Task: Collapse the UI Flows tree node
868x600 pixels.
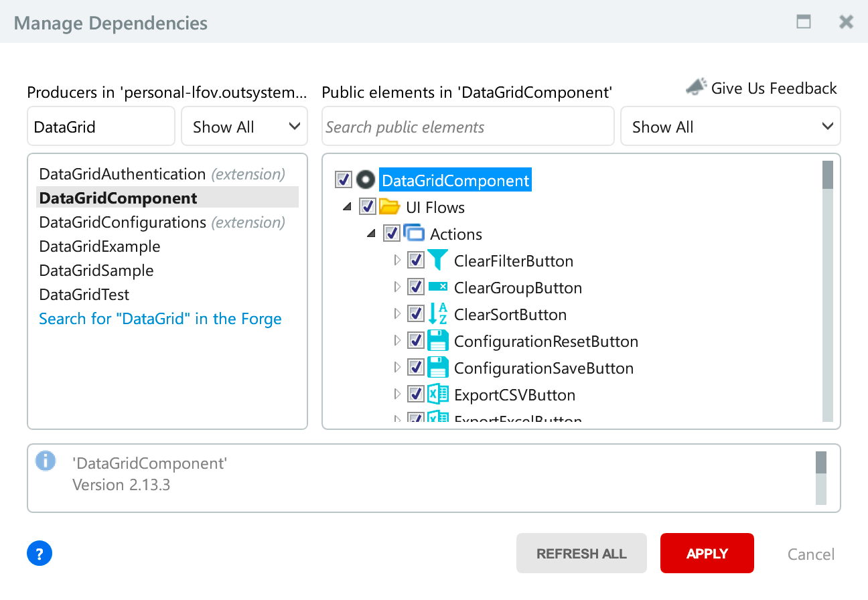Action: click(348, 208)
